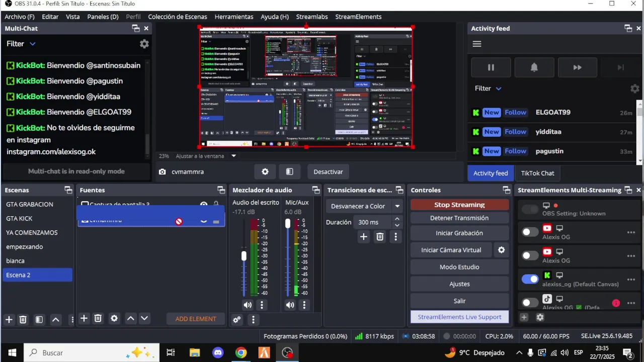Screen dimensions: 644x362
Task: Open Mic/Aux three-dot options menu
Action: pos(304,305)
